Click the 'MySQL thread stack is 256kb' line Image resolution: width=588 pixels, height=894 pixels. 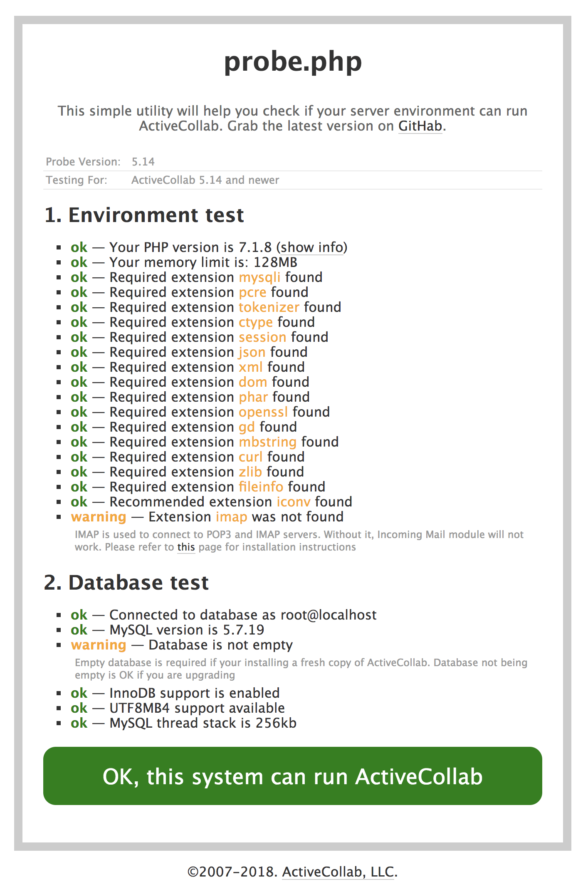pyautogui.click(x=203, y=723)
